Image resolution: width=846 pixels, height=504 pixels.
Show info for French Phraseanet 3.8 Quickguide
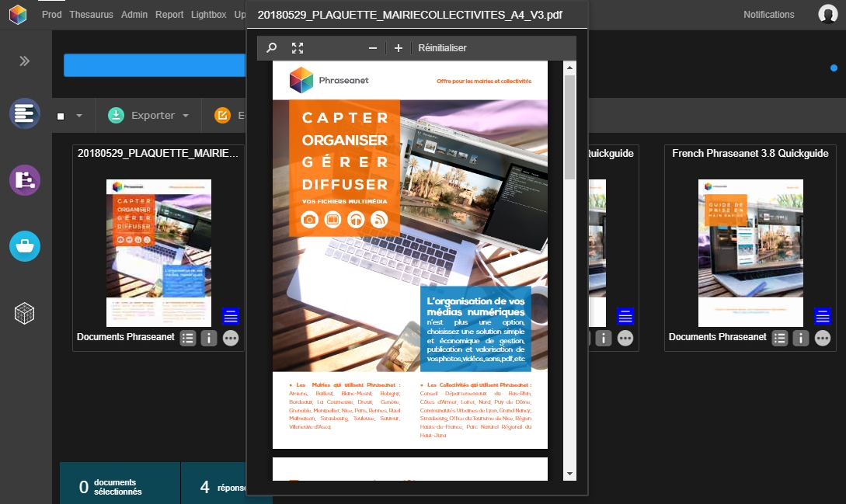click(x=801, y=338)
